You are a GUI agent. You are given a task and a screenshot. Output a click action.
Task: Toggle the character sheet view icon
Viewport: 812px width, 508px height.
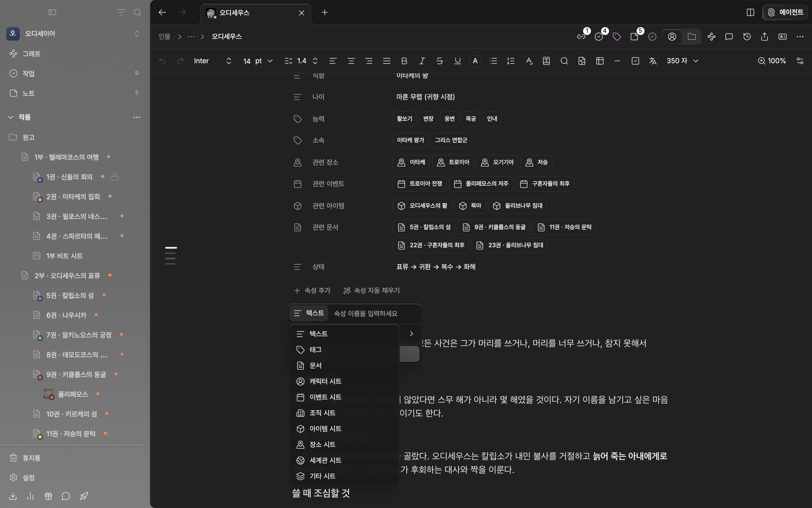tap(672, 37)
